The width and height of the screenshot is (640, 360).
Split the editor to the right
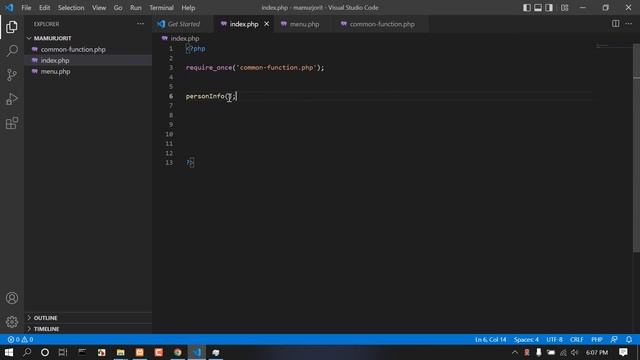[x=616, y=24]
